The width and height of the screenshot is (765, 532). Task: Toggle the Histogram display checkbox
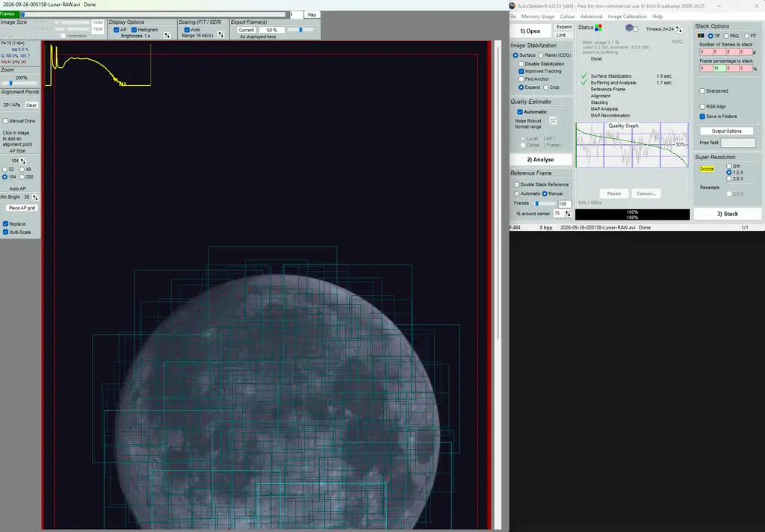pos(134,30)
